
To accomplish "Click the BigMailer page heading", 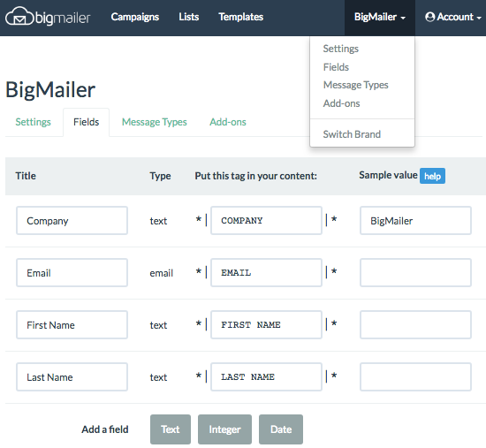I will point(50,90).
